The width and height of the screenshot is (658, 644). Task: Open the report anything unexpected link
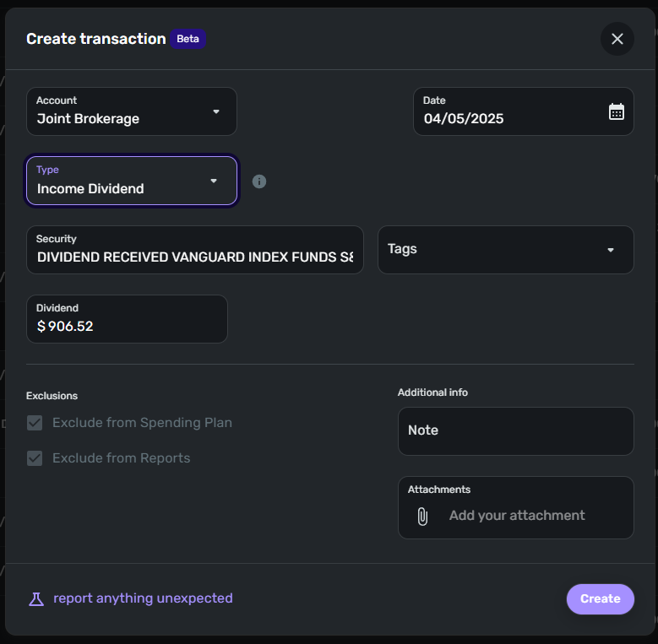click(x=143, y=598)
